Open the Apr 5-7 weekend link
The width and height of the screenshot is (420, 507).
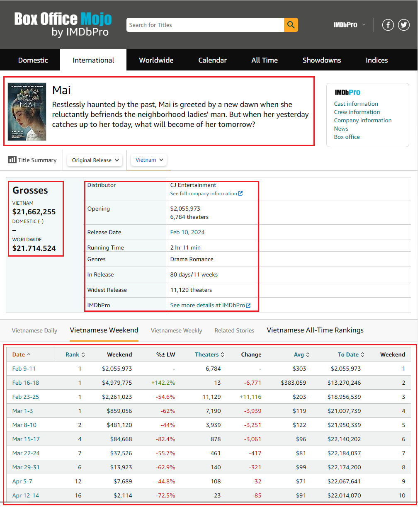22,481
